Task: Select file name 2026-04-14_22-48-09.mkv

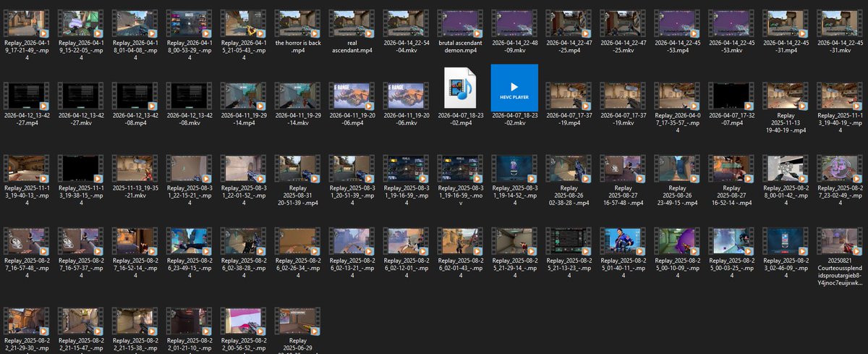Action: 514,46
